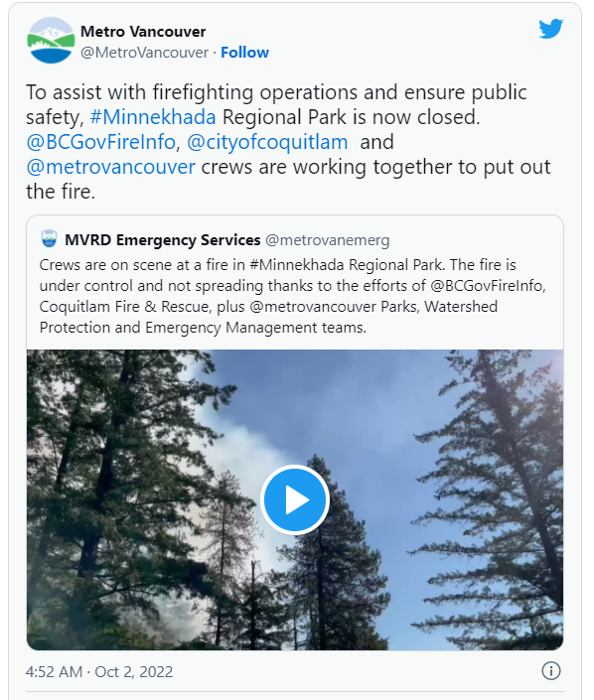This screenshot has width=594, height=700.
Task: Click the 4:52 AM tweet timestamp
Action: tap(54, 672)
